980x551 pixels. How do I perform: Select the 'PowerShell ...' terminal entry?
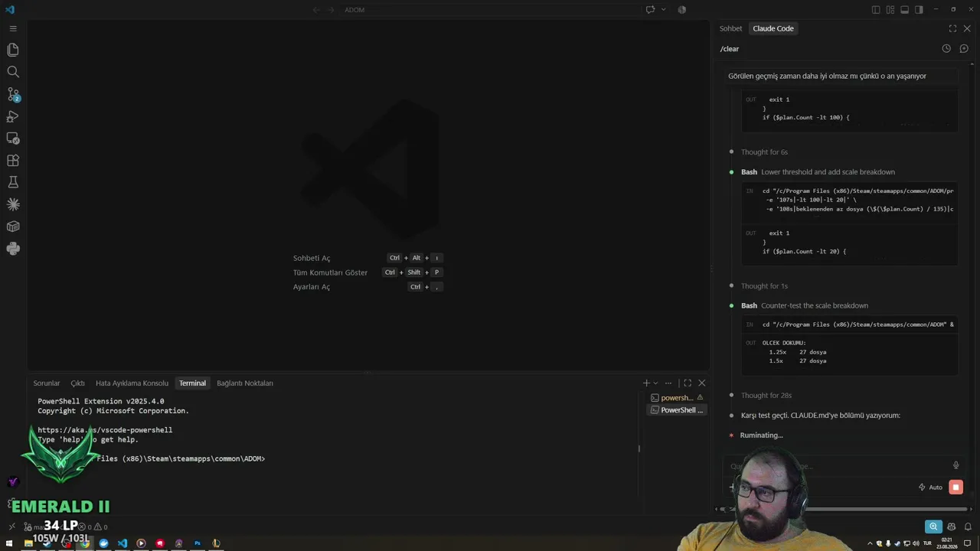677,410
